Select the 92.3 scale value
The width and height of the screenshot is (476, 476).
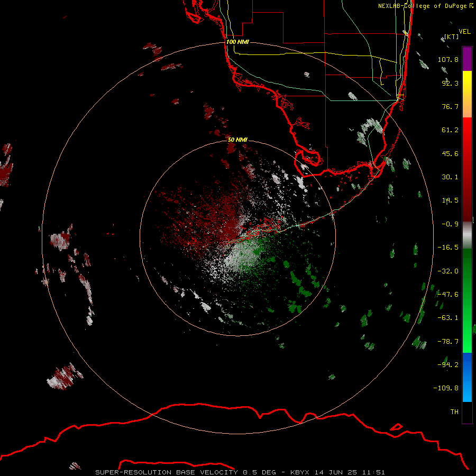pyautogui.click(x=450, y=83)
